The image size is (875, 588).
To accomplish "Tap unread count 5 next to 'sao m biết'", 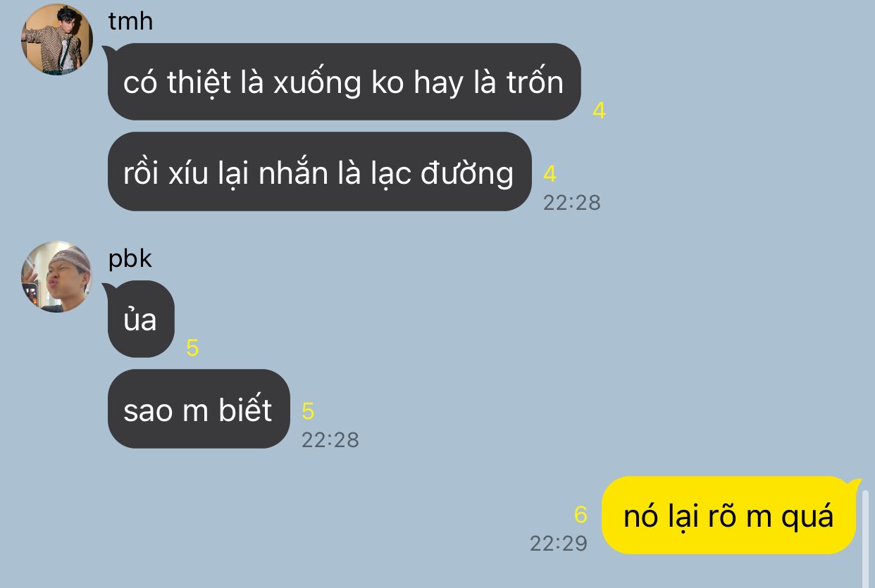I will (308, 411).
